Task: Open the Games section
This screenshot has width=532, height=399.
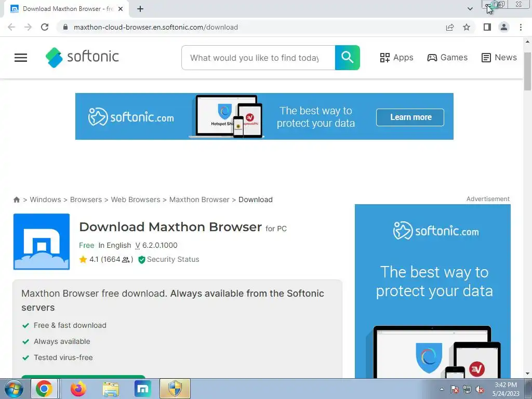Action: click(447, 58)
